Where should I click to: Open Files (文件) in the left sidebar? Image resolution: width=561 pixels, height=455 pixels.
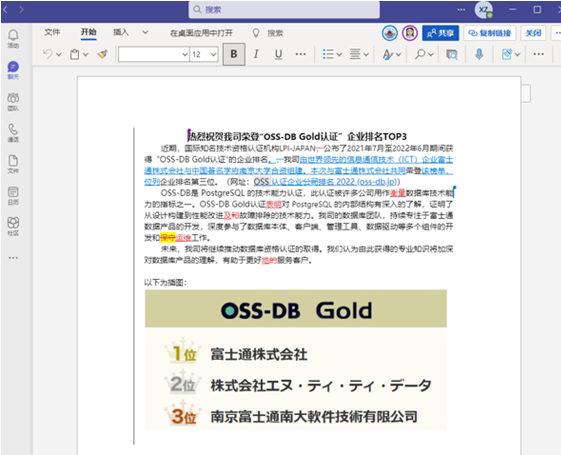pyautogui.click(x=13, y=164)
